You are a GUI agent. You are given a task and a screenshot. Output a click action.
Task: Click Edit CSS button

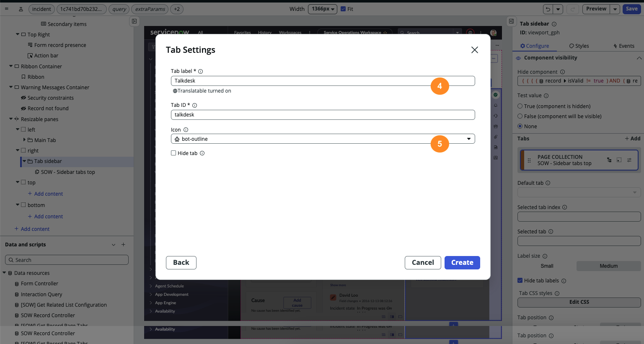(x=579, y=302)
